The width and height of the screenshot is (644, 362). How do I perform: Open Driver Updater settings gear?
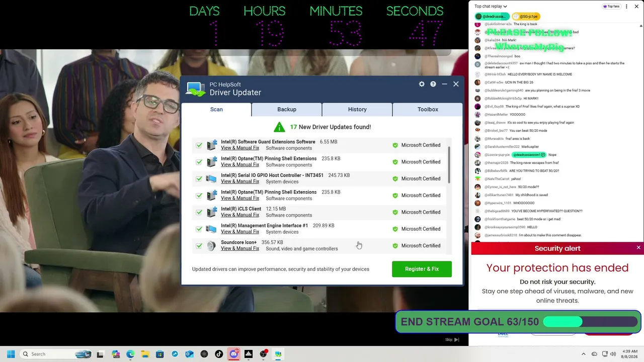422,84
